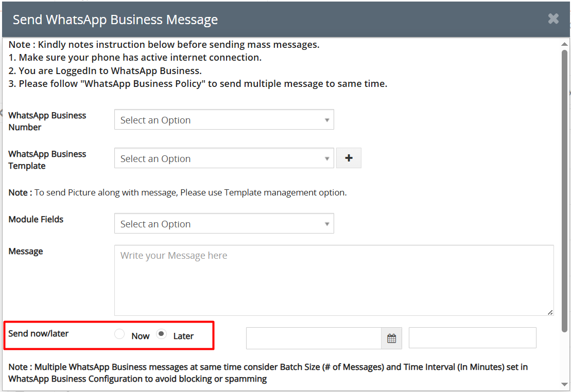The height and width of the screenshot is (392, 571).
Task: Click the Message box resize handle
Action: coord(550,312)
